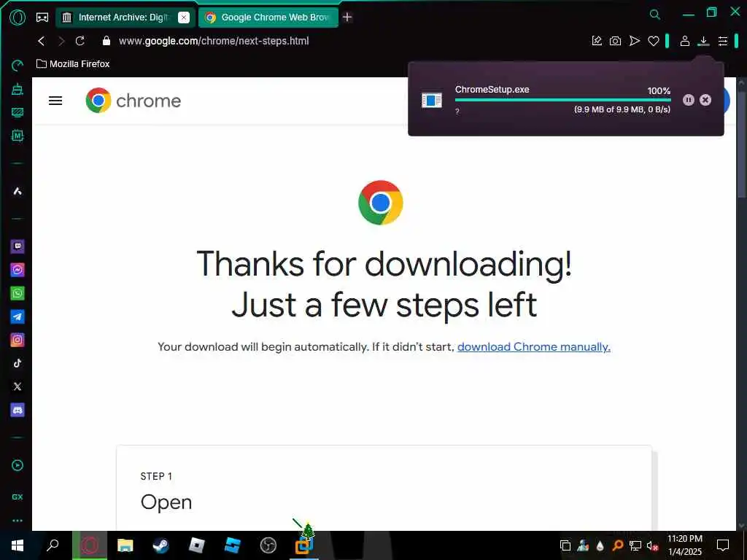The width and height of the screenshot is (747, 560).
Task: Open Network Limiter monitor icon in sidebar
Action: pyautogui.click(x=18, y=112)
